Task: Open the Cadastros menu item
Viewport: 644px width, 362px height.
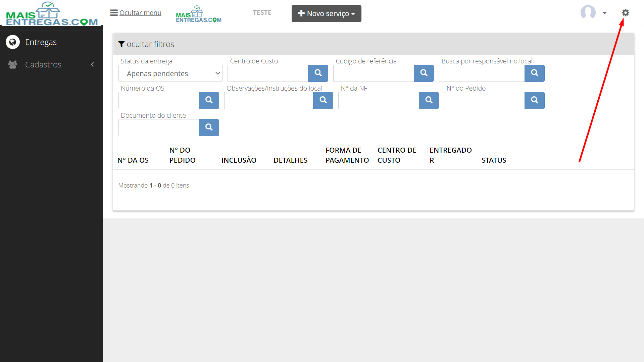Action: pos(51,64)
